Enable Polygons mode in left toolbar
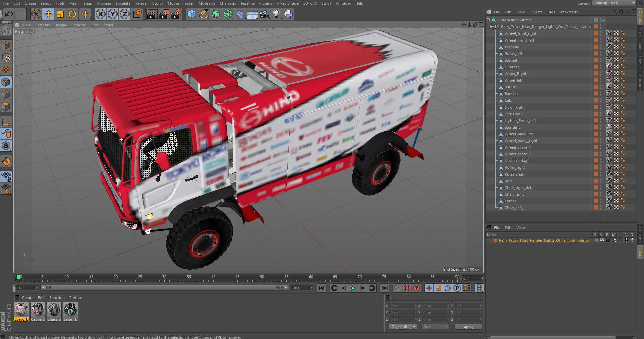 tap(6, 106)
